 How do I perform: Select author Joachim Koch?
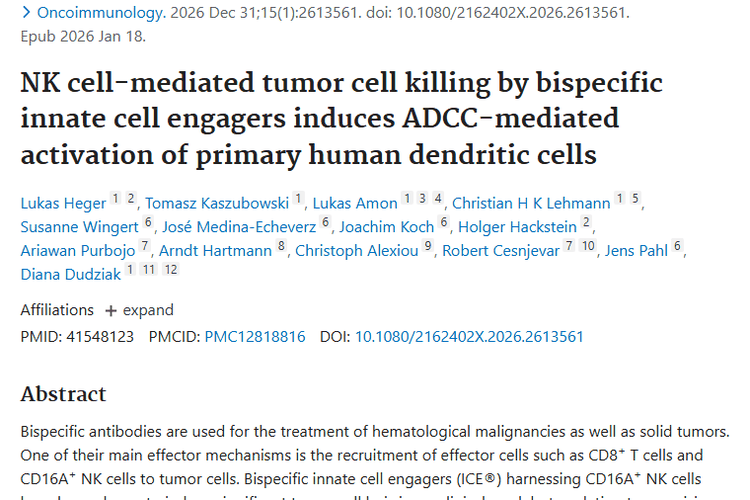click(x=387, y=227)
